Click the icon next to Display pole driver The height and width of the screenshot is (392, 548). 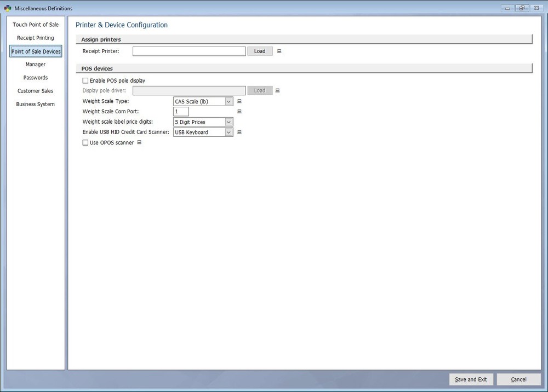(x=277, y=90)
